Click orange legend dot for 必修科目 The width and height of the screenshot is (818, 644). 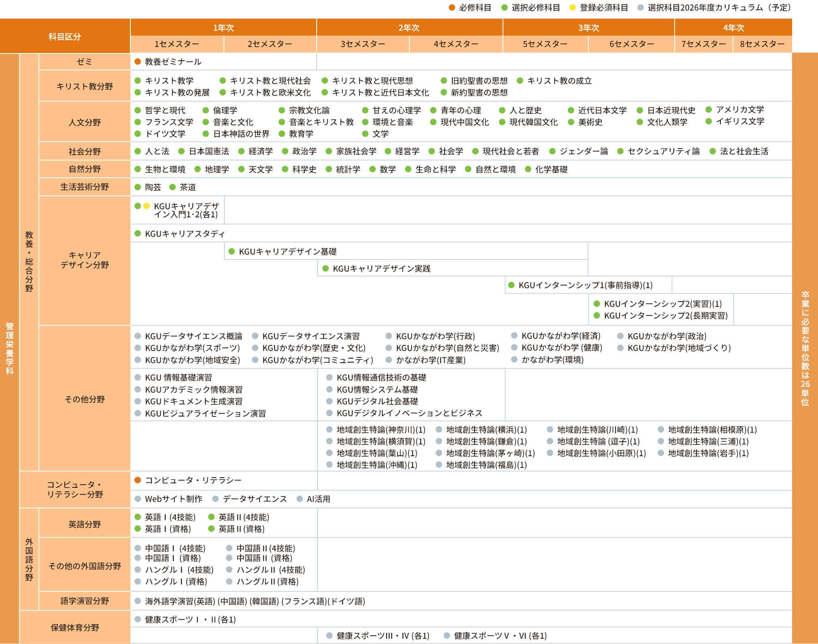[452, 8]
